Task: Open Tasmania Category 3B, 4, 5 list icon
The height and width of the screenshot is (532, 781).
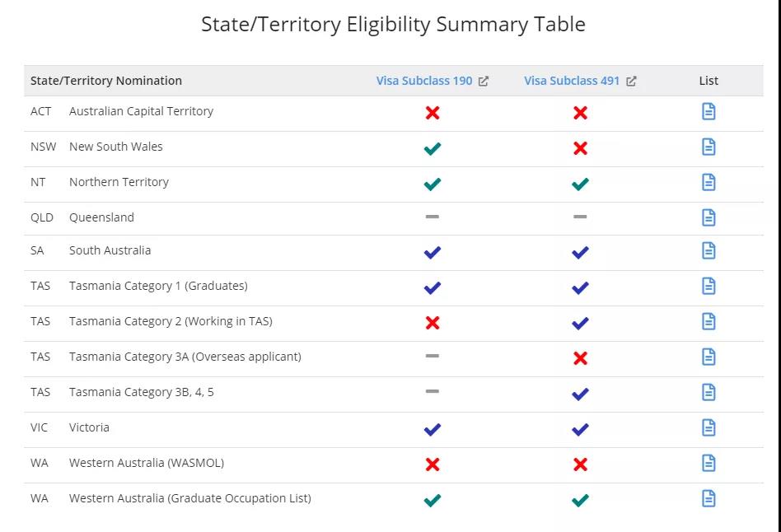Action: coord(709,392)
